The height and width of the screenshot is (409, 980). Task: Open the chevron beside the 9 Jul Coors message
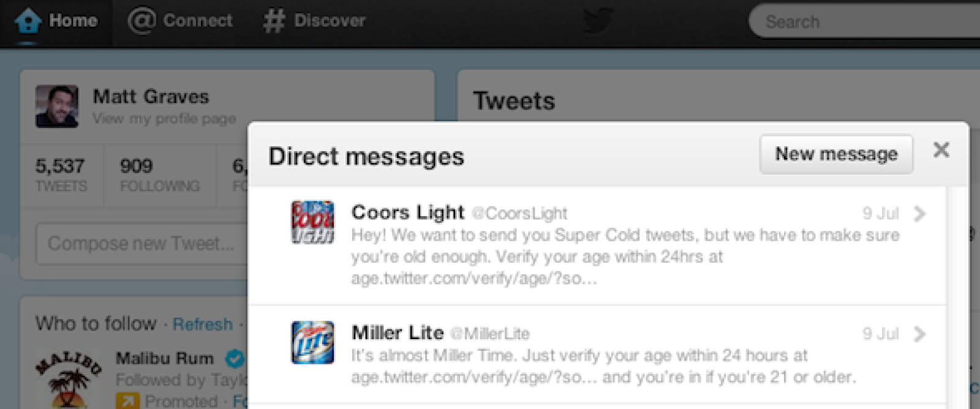pyautogui.click(x=920, y=213)
